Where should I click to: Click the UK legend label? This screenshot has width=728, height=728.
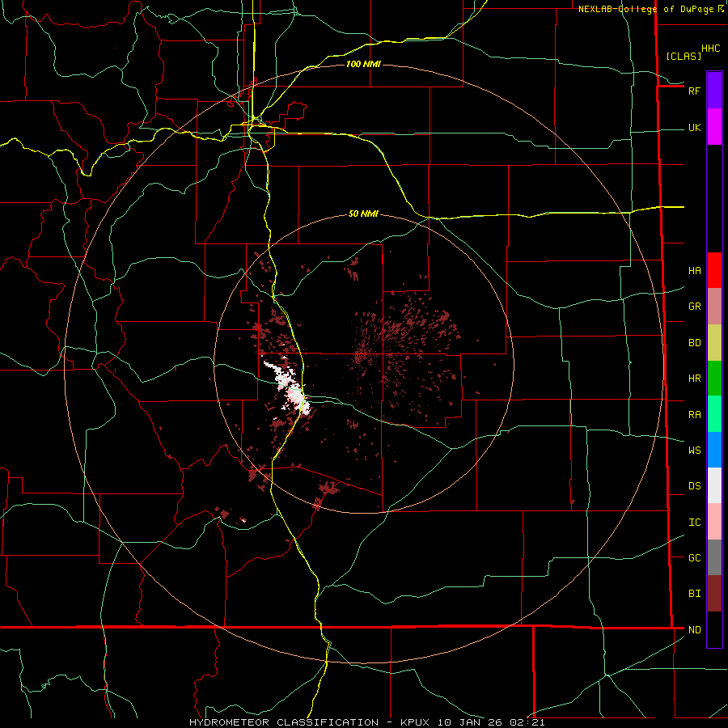[x=694, y=128]
